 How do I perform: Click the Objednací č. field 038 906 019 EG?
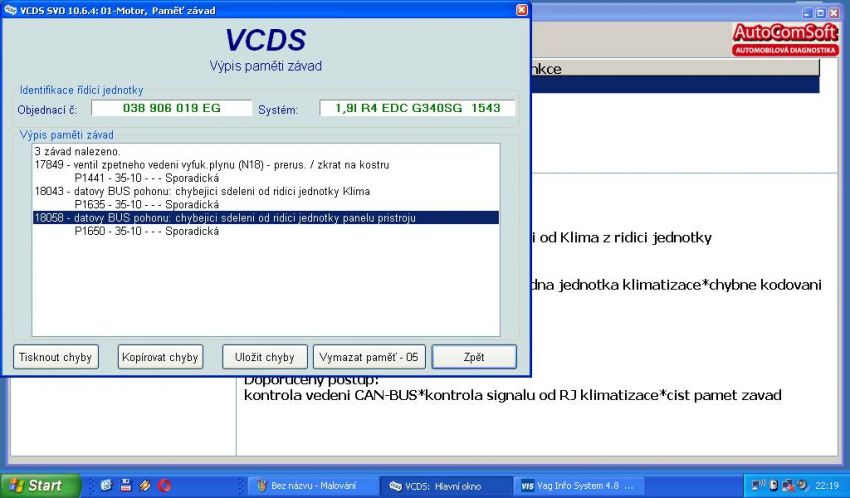[x=172, y=108]
